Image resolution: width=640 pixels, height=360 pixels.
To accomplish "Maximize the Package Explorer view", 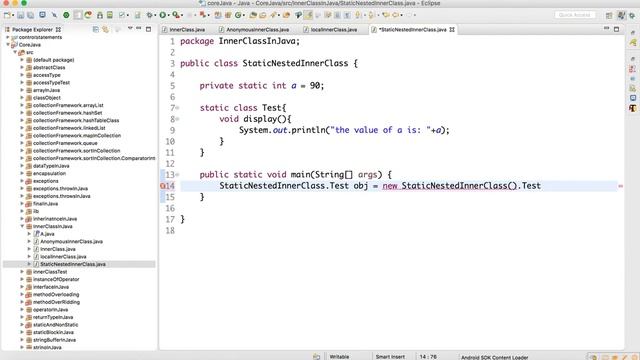I will pyautogui.click(x=148, y=29).
